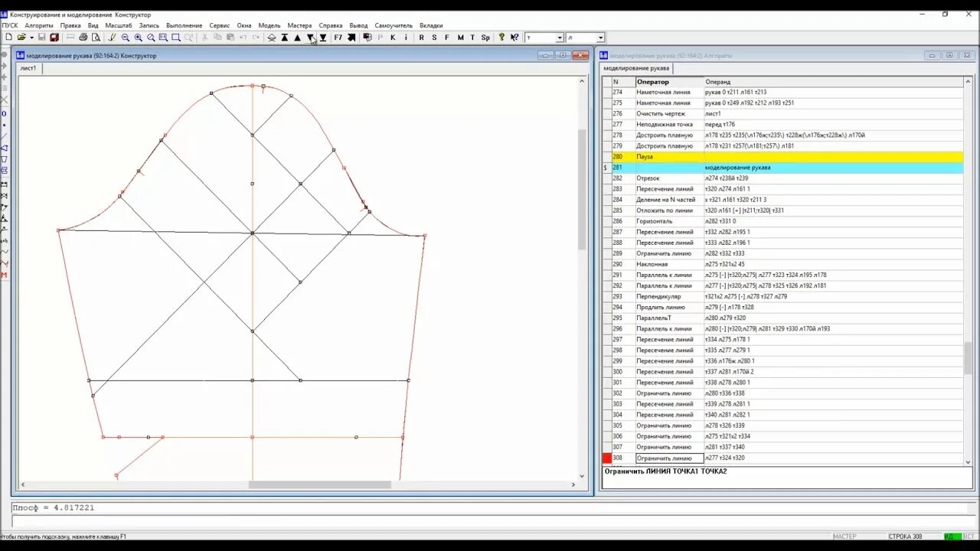Image resolution: width=980 pixels, height=551 pixels.
Task: Click the black diagonal arrow icon
Action: tap(351, 37)
